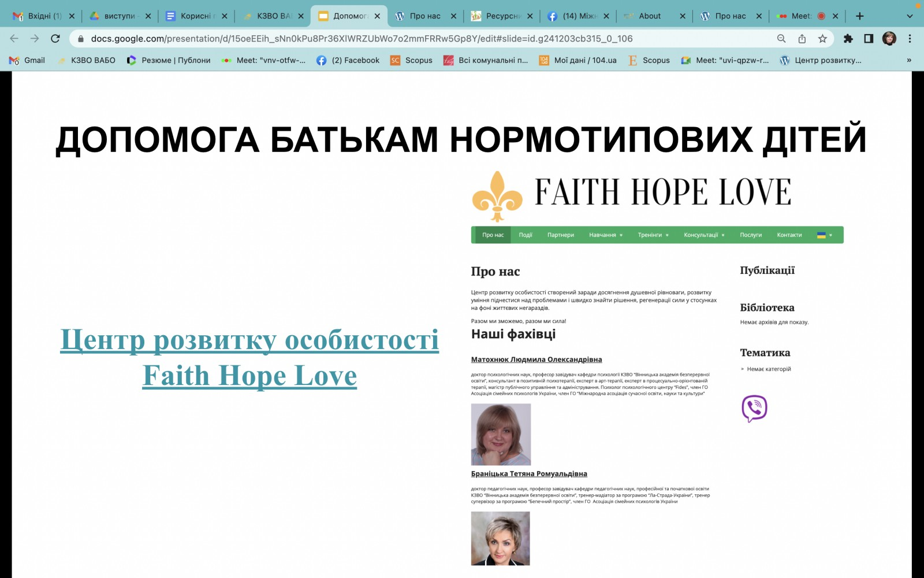This screenshot has height=578, width=924.
Task: Show more bookmarks with the double chevron
Action: pos(909,60)
